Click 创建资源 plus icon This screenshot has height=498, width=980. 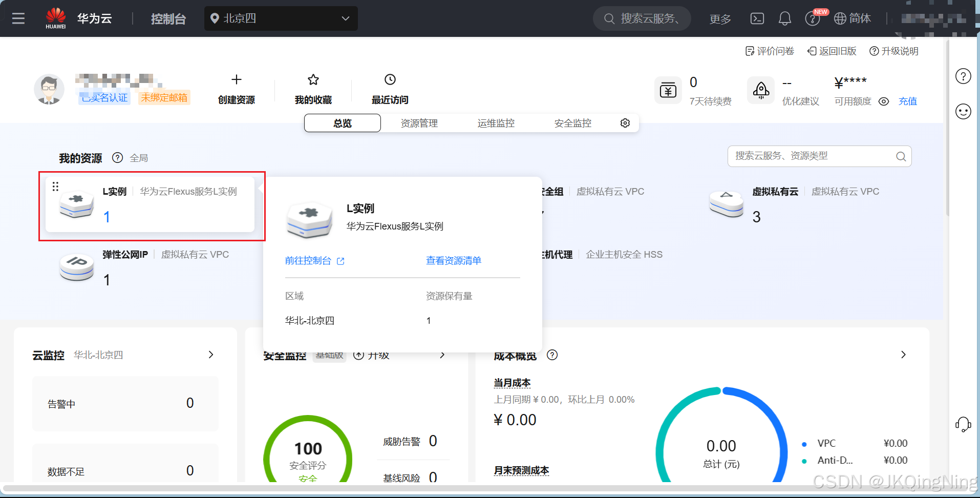pos(236,79)
